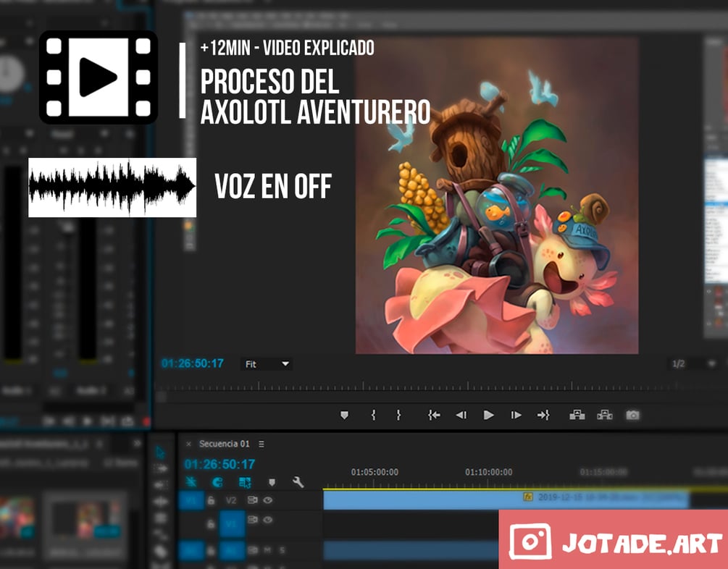Click the record button in Audio Mixer
The height and width of the screenshot is (569, 728).
point(146,421)
